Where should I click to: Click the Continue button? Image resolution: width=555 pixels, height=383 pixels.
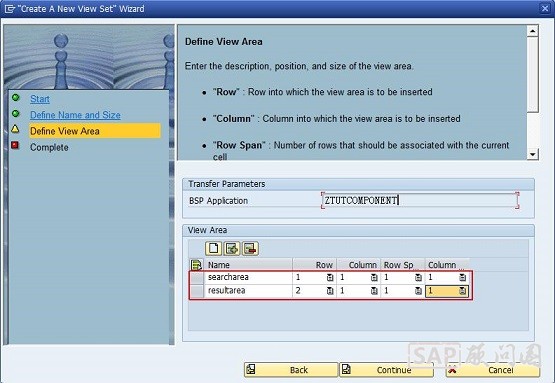[x=386, y=370]
